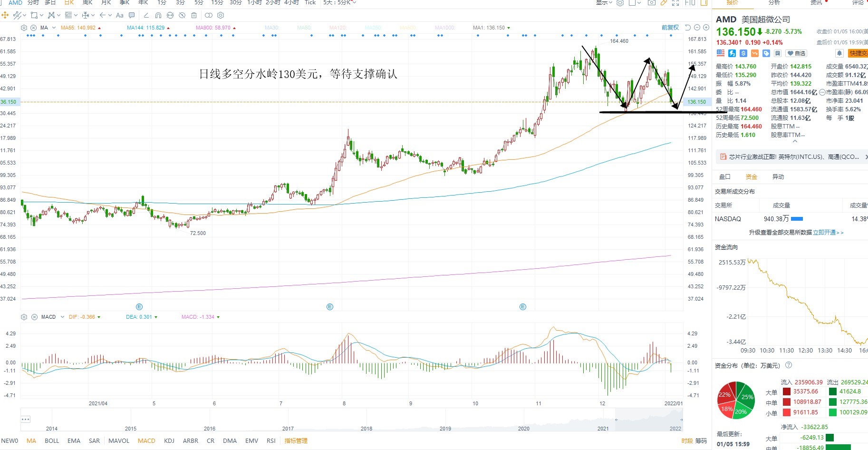Select the price range measure tool
This screenshot has width=868, height=450.
click(x=86, y=15)
